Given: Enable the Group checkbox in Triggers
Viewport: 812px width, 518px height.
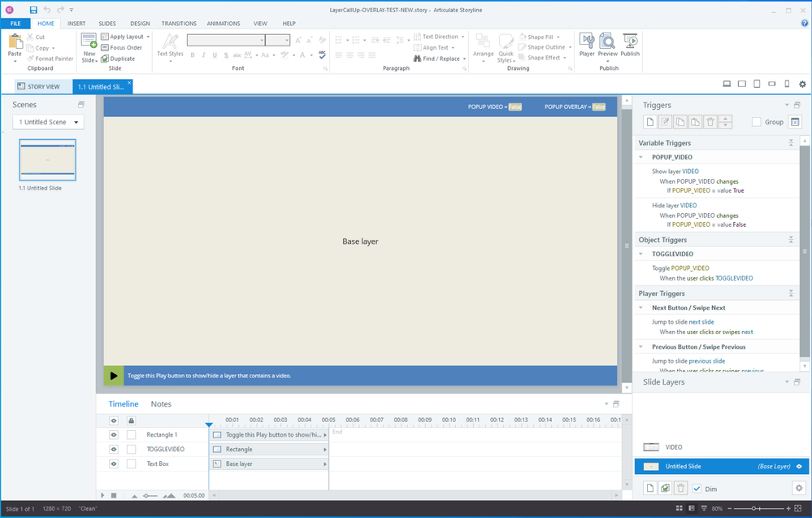Looking at the screenshot, I should click(757, 122).
